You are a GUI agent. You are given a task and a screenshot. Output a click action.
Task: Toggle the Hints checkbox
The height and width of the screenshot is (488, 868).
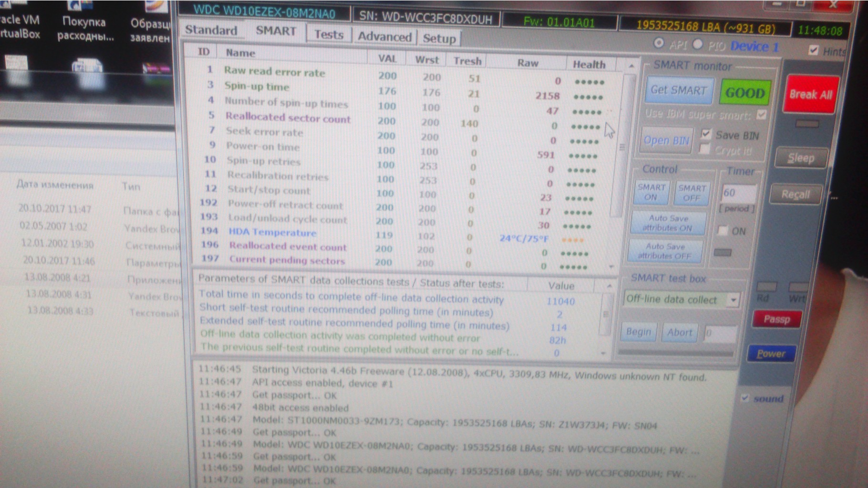pyautogui.click(x=814, y=50)
